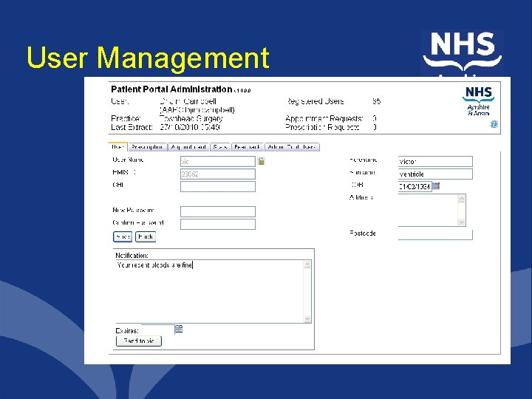
Task: Click the Send to vic button
Action: pos(139,341)
